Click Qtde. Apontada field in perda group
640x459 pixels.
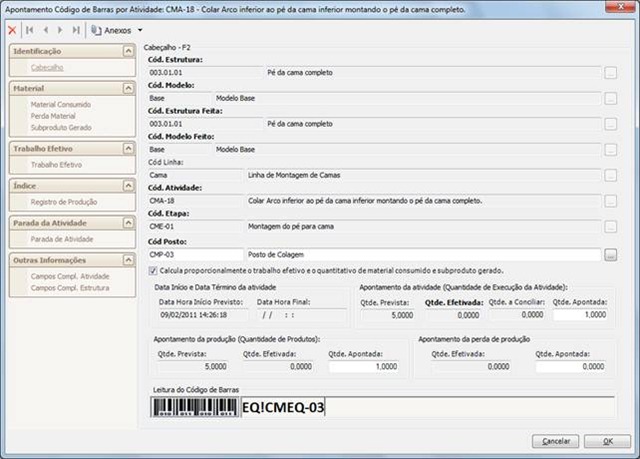coord(571,366)
